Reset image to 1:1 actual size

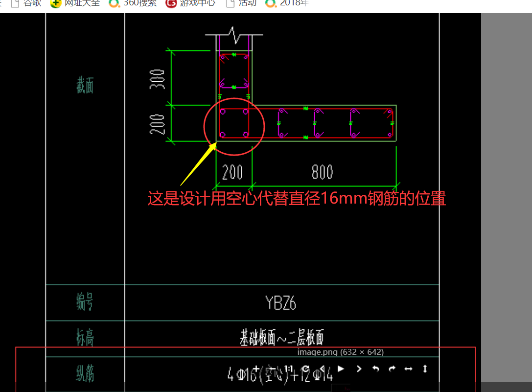[x=289, y=369]
